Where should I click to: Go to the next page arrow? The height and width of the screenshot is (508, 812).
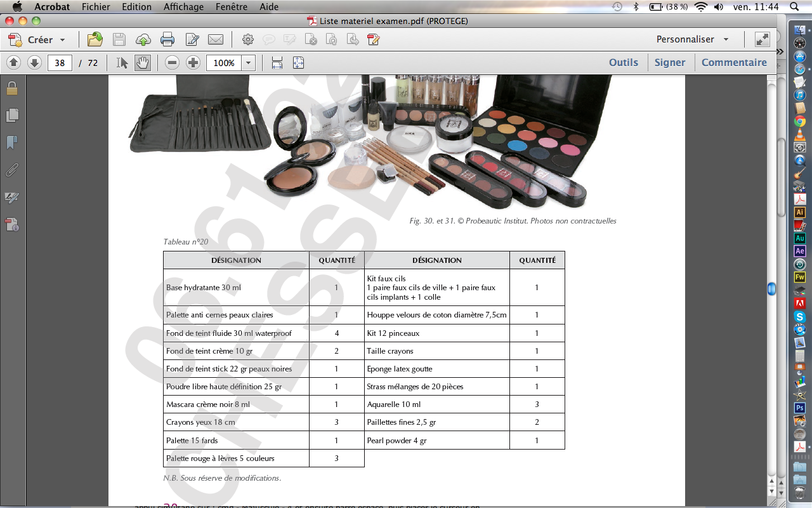35,63
